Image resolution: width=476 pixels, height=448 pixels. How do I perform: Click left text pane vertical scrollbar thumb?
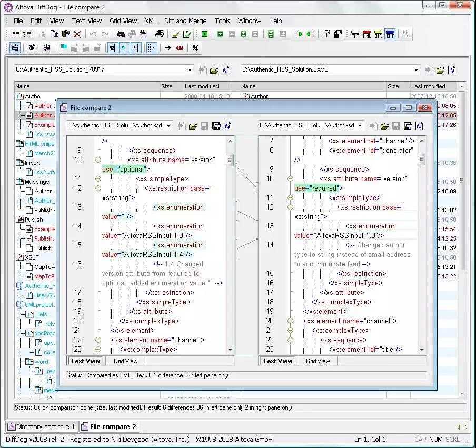click(230, 160)
